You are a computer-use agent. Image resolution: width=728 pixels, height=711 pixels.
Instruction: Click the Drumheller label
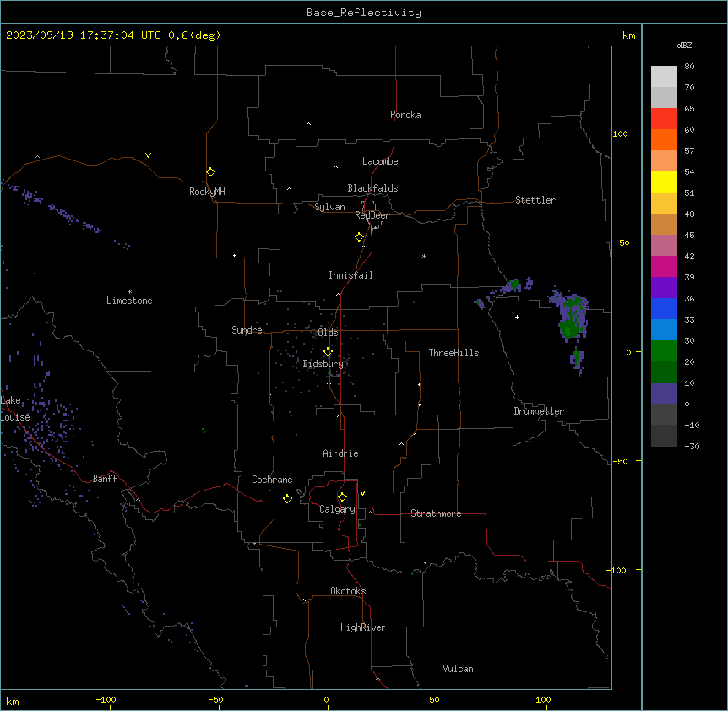pos(539,411)
